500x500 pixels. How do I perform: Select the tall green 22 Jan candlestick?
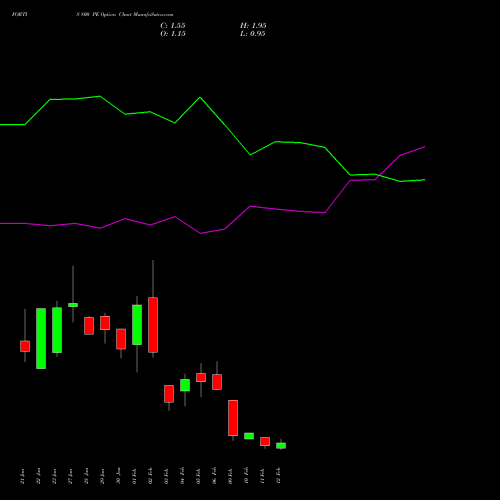point(41,338)
